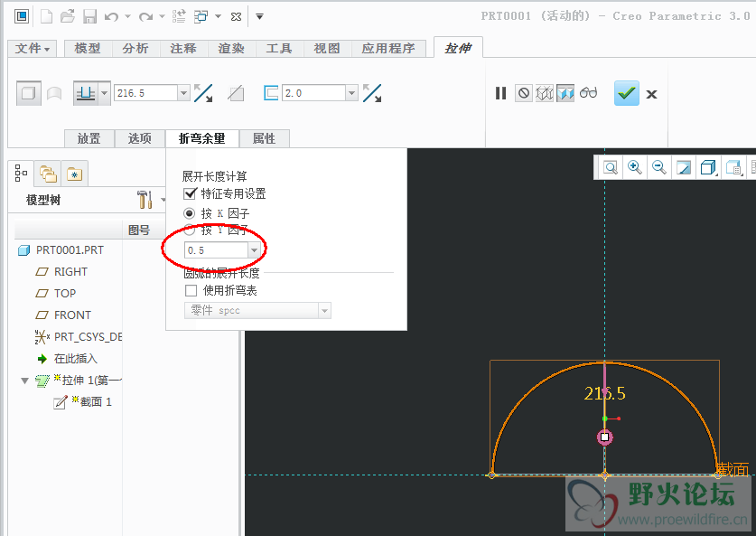Open the saved orientations icon
Screen dimensions: 756x536
733,167
